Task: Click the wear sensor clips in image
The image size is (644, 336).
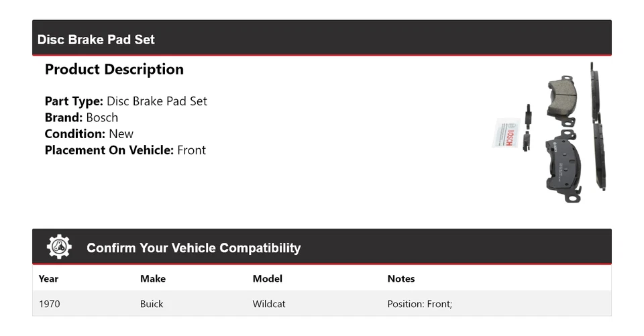Action: coord(528,127)
